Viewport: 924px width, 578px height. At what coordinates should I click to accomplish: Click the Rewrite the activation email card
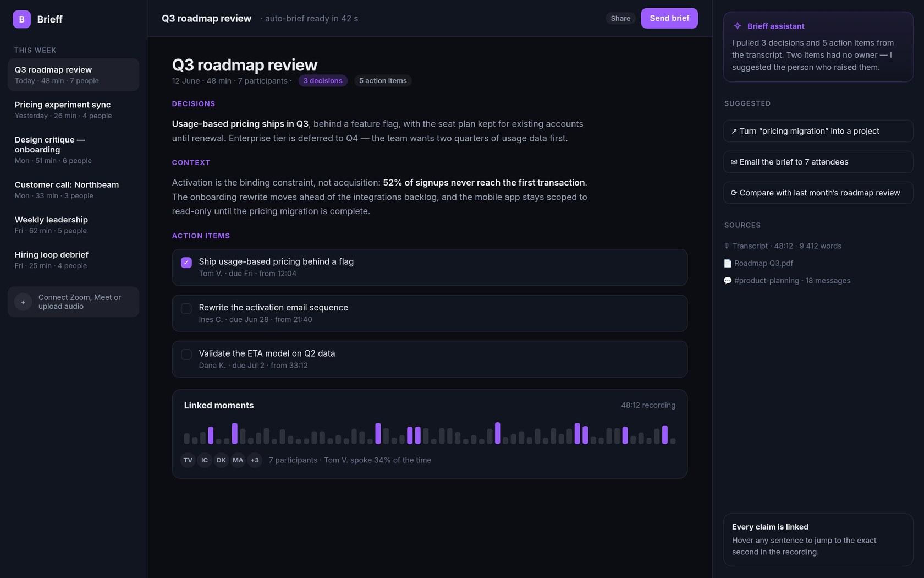click(x=430, y=313)
